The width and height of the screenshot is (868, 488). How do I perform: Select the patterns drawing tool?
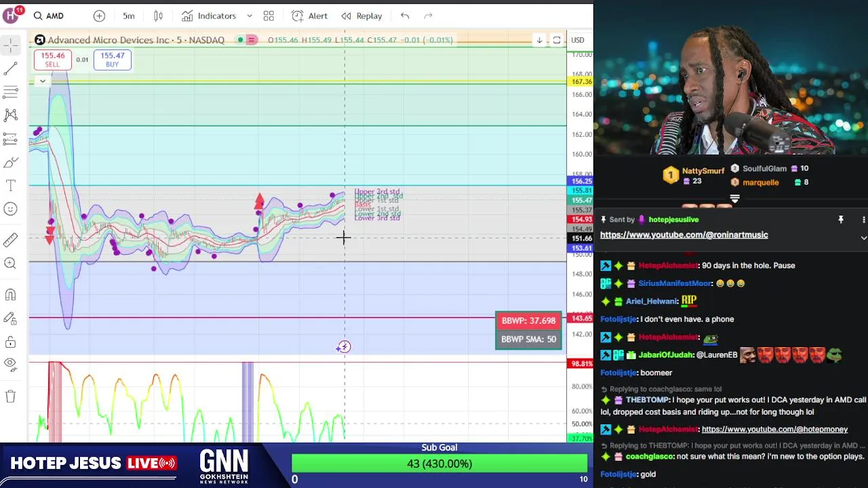point(10,115)
